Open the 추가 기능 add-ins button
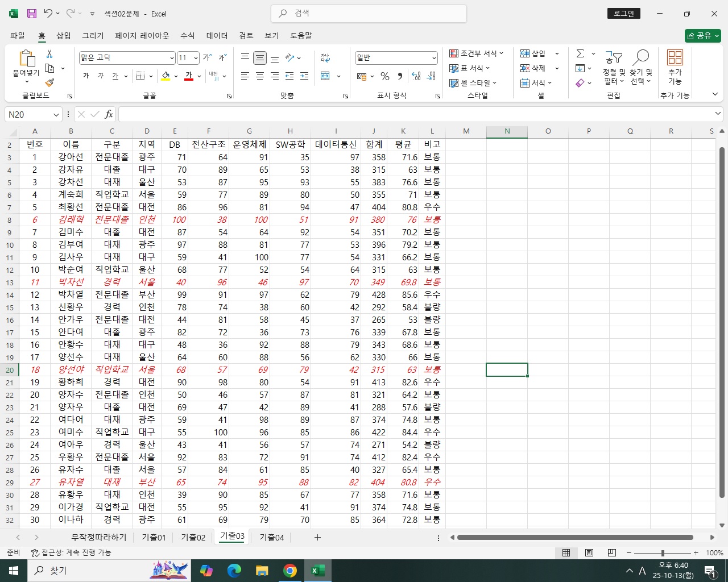 [675, 67]
